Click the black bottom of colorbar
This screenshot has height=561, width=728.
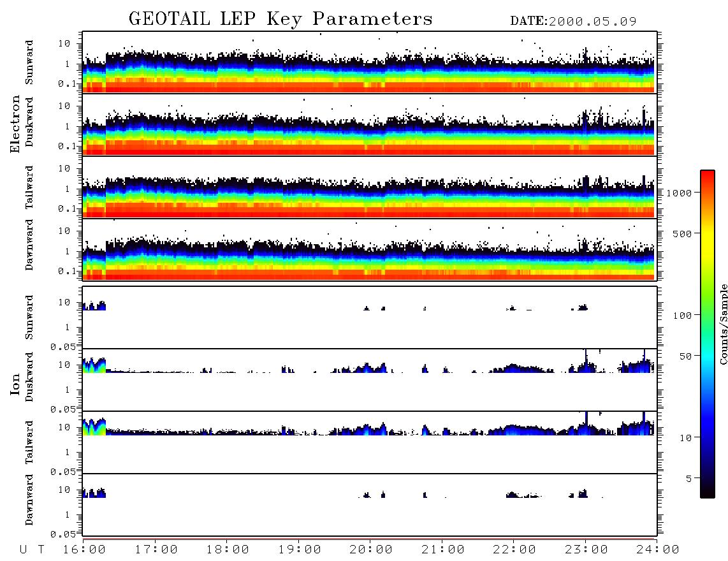coord(707,492)
